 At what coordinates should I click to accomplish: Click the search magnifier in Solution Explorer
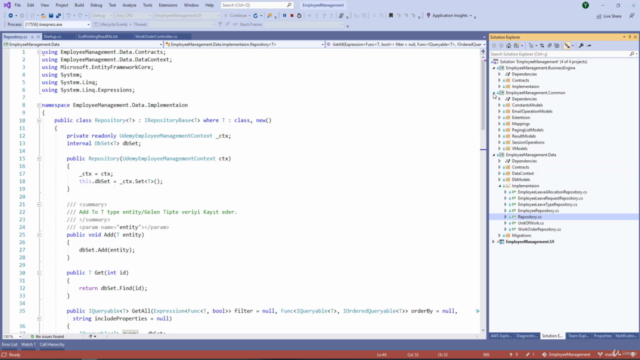pos(631,54)
